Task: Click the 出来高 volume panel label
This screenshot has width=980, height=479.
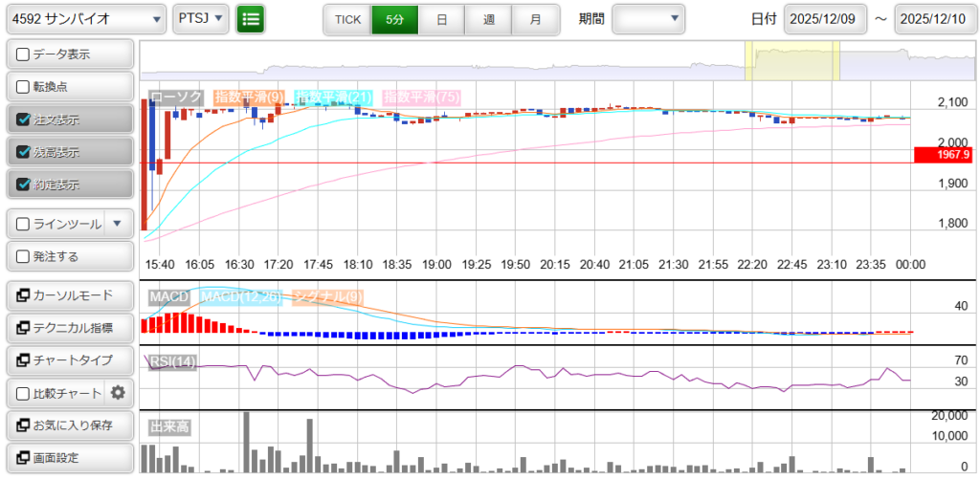Action: click(x=168, y=427)
